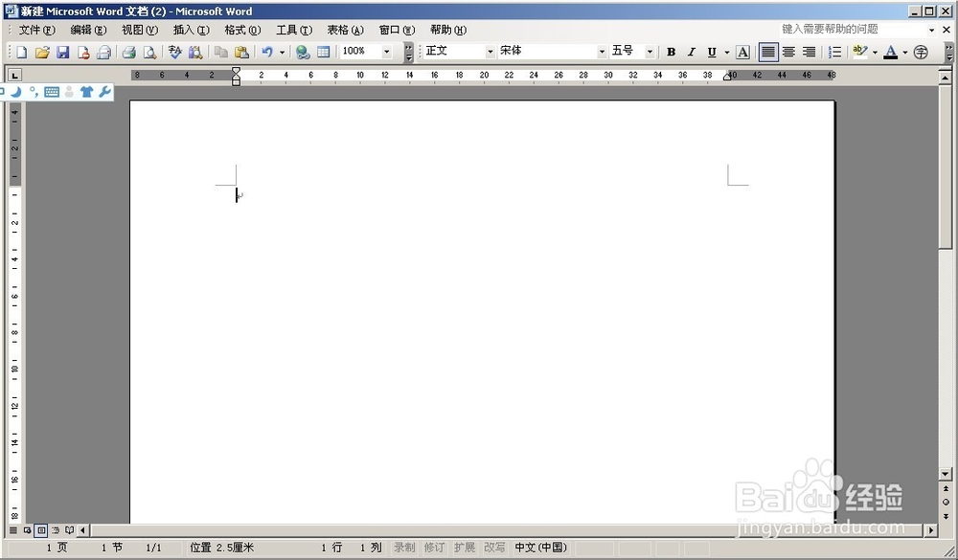The width and height of the screenshot is (958, 560).
Task: Open the 工具 menu
Action: point(294,30)
